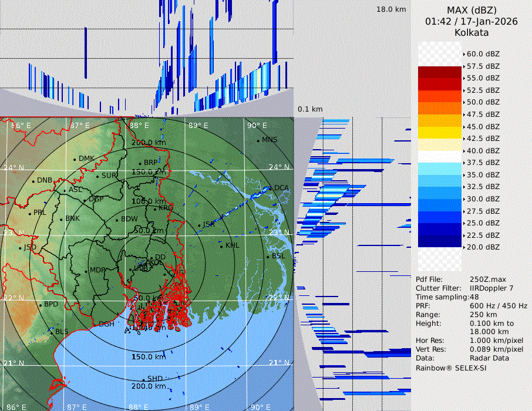Click the 18.0 km height label
The height and width of the screenshot is (411, 532).
391,9
